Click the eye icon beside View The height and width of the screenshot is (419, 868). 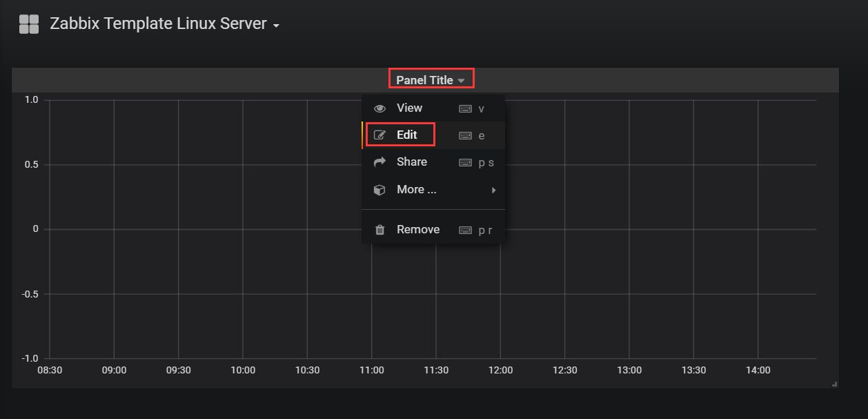[379, 108]
